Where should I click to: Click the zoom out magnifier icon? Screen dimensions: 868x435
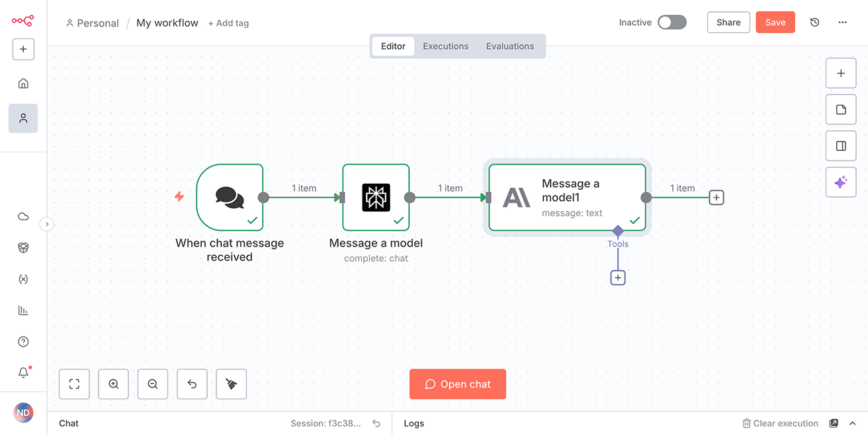[153, 384]
